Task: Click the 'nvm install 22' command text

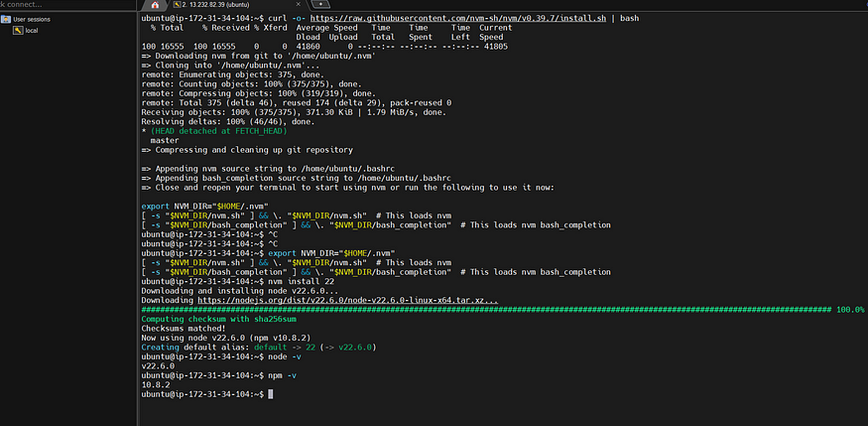Action: (x=300, y=281)
